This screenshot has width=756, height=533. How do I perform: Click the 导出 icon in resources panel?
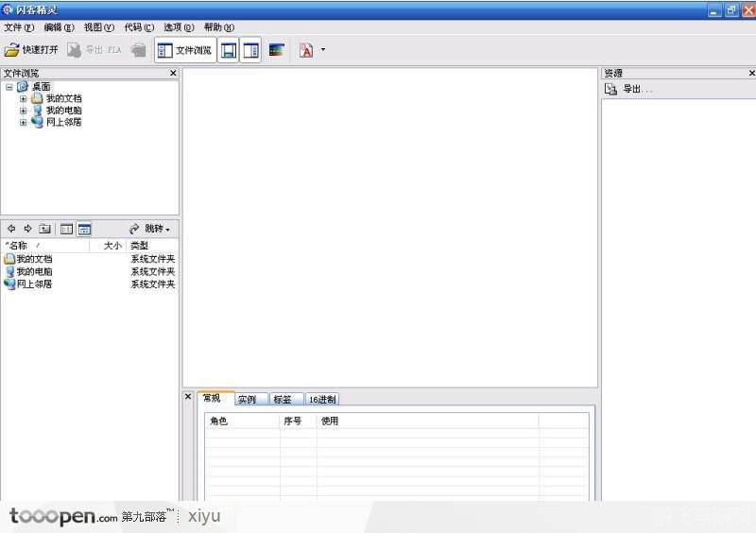pos(611,89)
